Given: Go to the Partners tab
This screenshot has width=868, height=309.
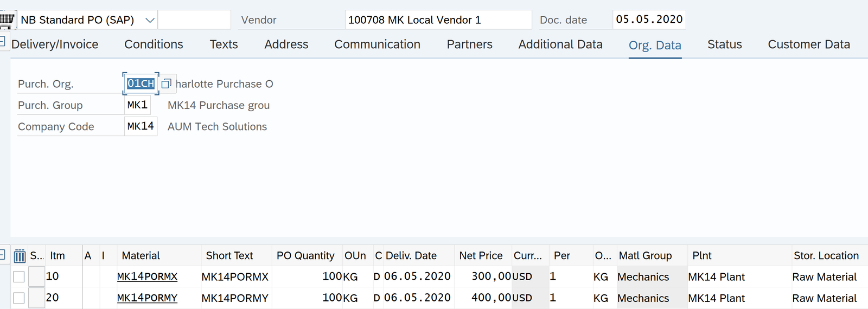Looking at the screenshot, I should tap(469, 44).
